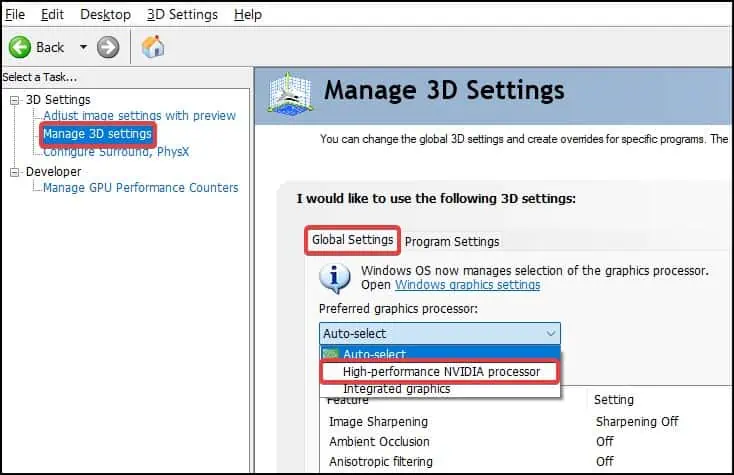
Task: Click the blue info icon
Action: pyautogui.click(x=338, y=277)
